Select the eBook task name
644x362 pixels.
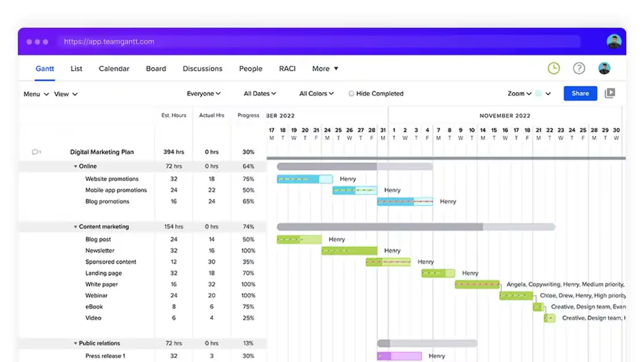pos(94,307)
